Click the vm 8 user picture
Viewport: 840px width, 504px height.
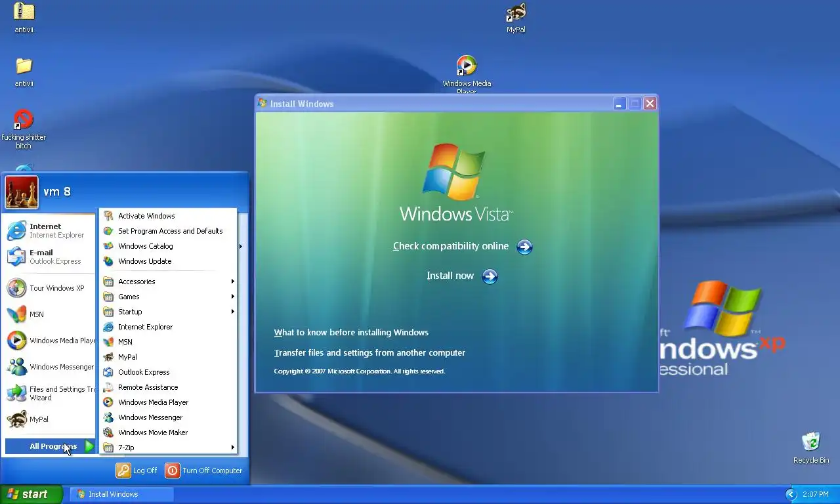tap(22, 192)
